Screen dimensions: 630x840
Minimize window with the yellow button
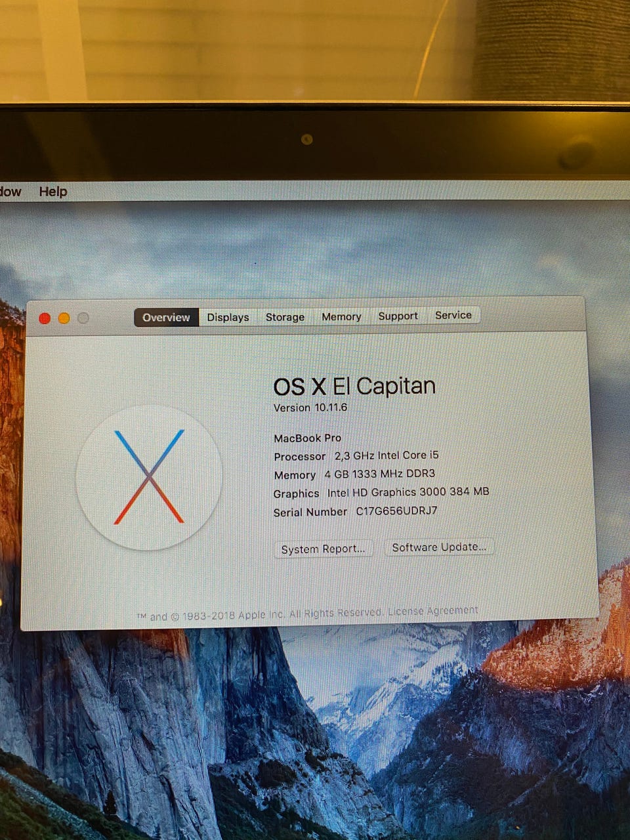64,318
